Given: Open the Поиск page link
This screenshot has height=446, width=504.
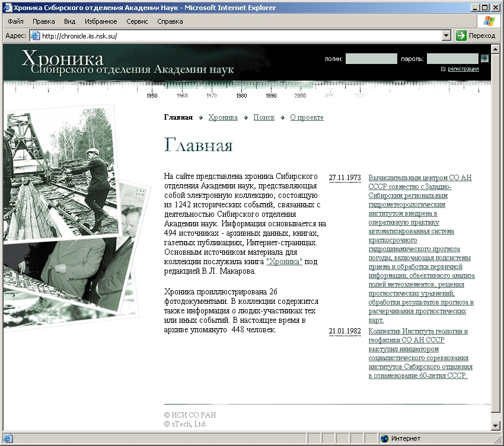Looking at the screenshot, I should click(x=264, y=117).
